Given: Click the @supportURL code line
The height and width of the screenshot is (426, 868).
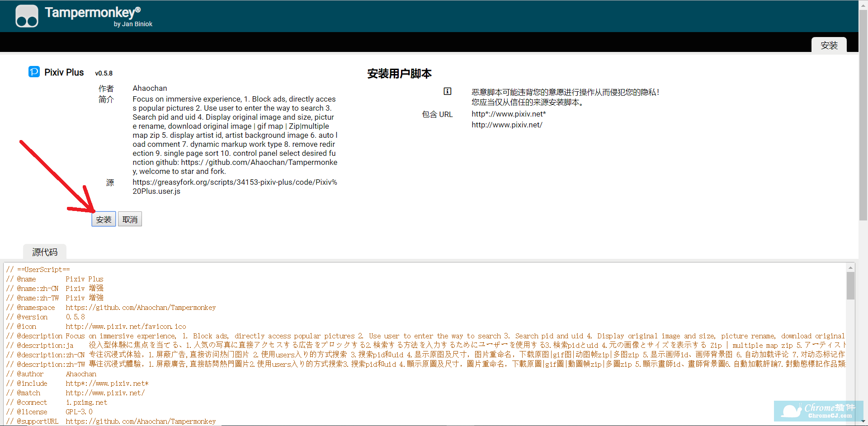Looking at the screenshot, I should [111, 421].
